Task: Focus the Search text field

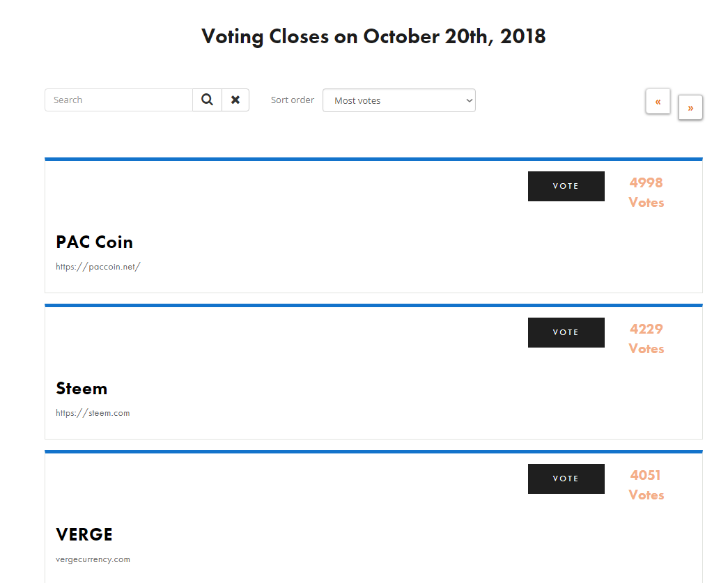Action: [119, 100]
